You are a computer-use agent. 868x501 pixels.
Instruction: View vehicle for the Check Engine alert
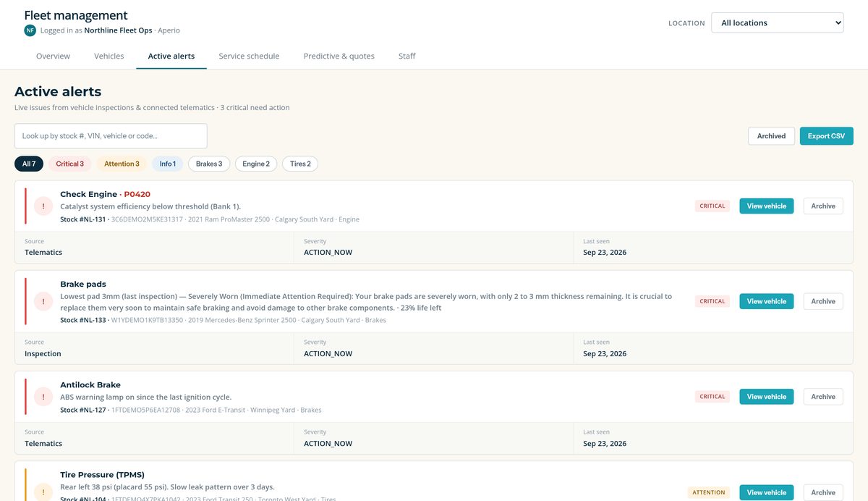(x=766, y=206)
